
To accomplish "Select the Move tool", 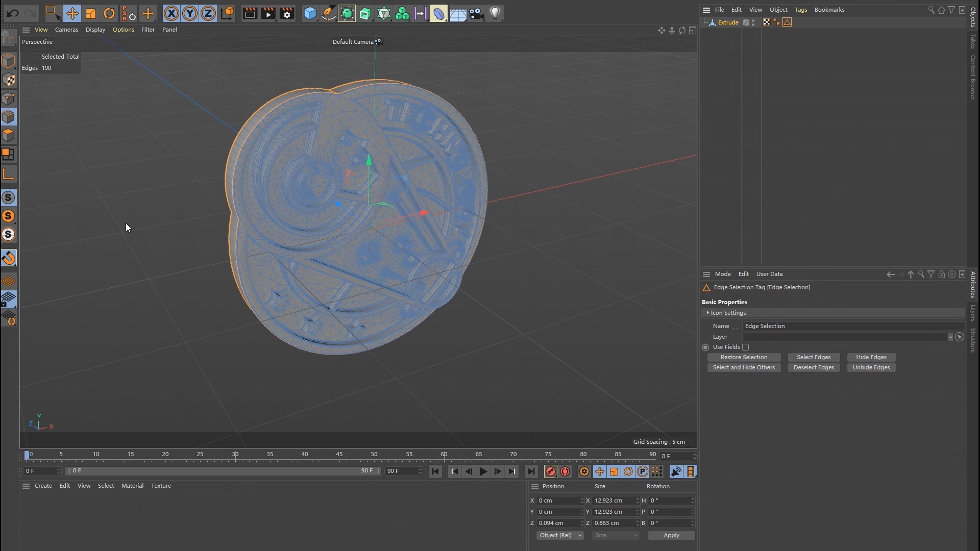I will click(x=72, y=14).
